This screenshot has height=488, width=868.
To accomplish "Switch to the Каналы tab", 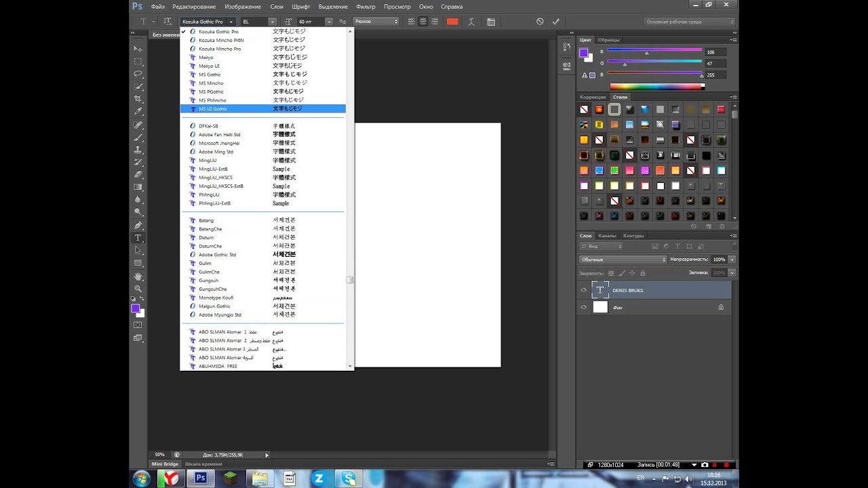I will tap(607, 236).
